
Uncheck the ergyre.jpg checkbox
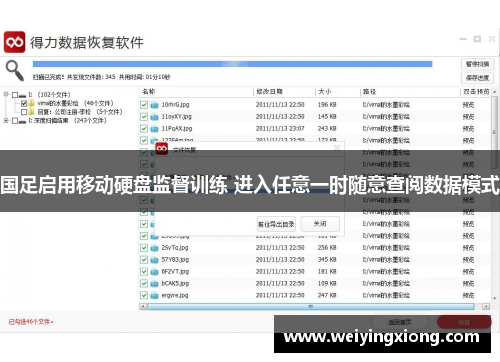[144, 295]
